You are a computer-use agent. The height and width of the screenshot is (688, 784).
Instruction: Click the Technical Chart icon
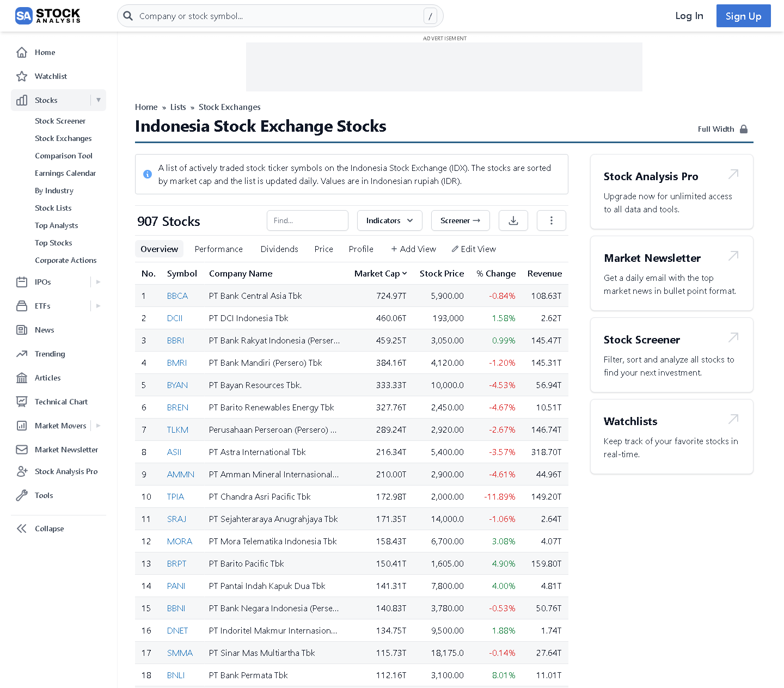[x=22, y=402]
